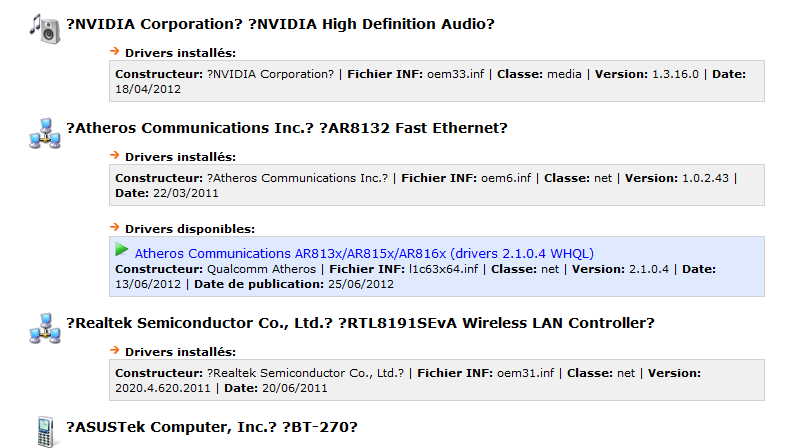Open the Atheros AR813x/AR815x/AR816x driver link
This screenshot has height=448, width=791.
pyautogui.click(x=364, y=253)
